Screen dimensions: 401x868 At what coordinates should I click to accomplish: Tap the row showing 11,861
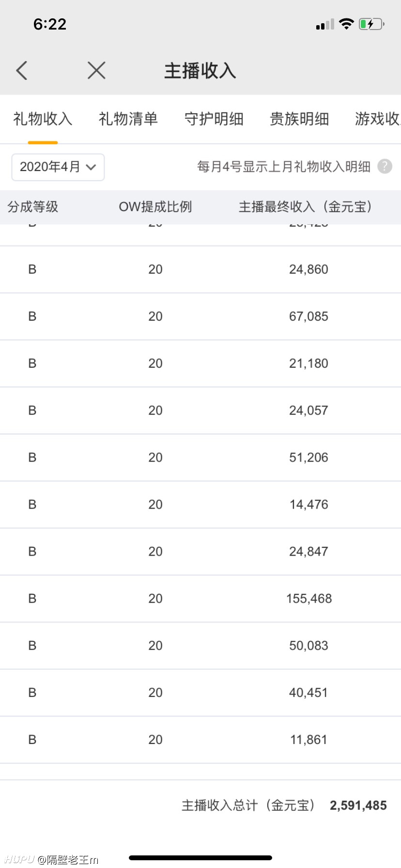click(x=200, y=740)
